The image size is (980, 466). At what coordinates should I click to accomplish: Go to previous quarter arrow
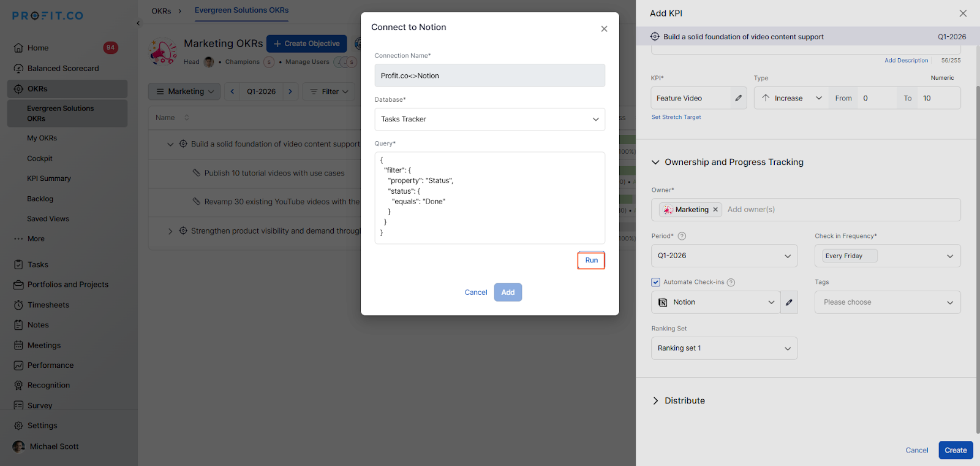pyautogui.click(x=232, y=91)
